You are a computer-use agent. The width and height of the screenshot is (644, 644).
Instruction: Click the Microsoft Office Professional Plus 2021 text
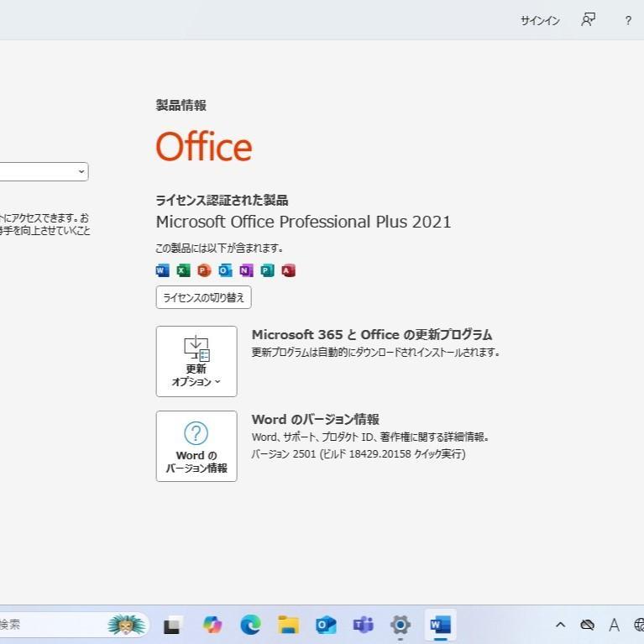303,222
